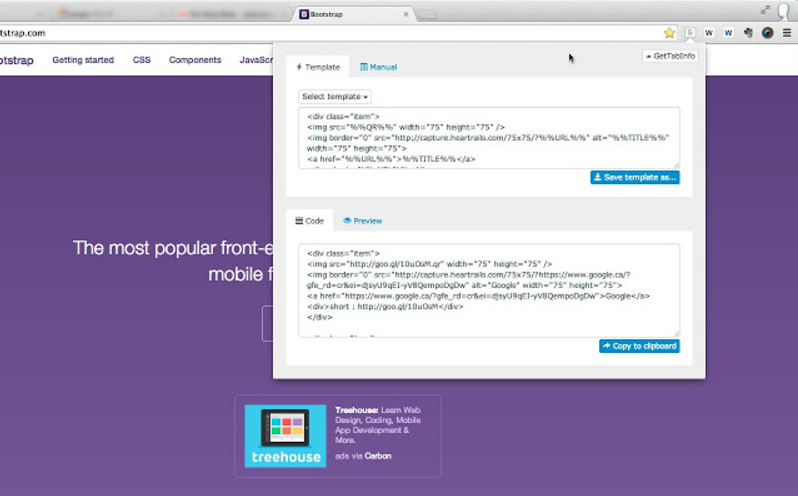Click the GetTabInfo button in popup

point(669,56)
